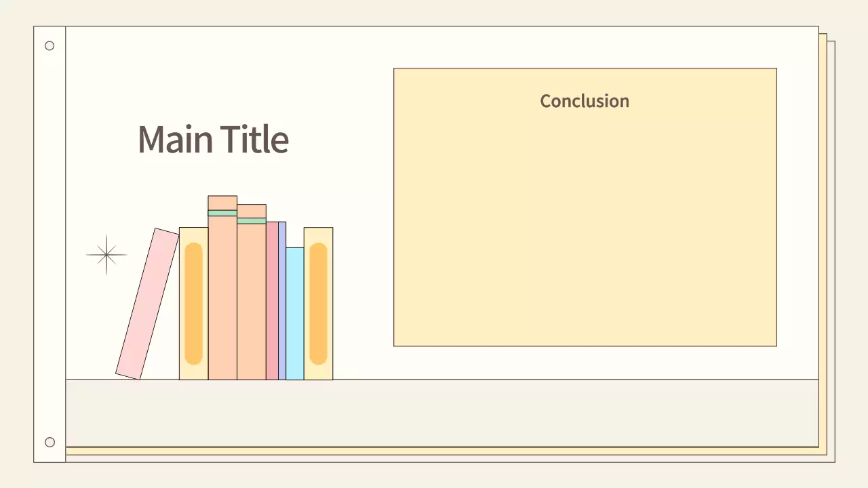
Task: Click the light blue book
Action: (294, 313)
